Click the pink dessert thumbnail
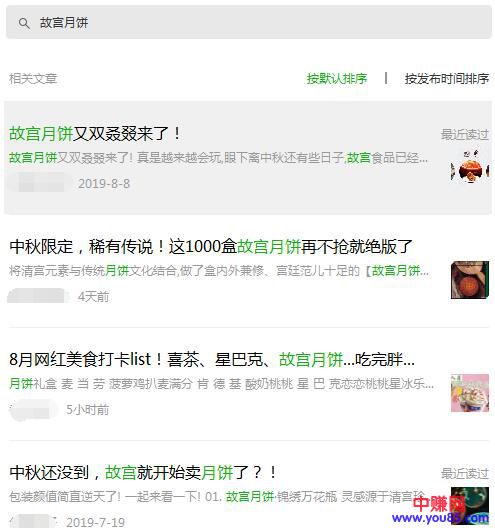 (470, 393)
